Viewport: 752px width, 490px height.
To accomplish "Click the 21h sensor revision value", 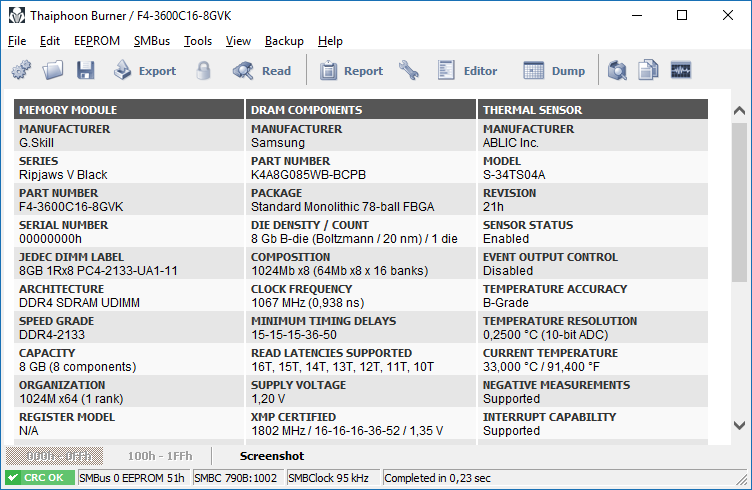I will tap(493, 207).
